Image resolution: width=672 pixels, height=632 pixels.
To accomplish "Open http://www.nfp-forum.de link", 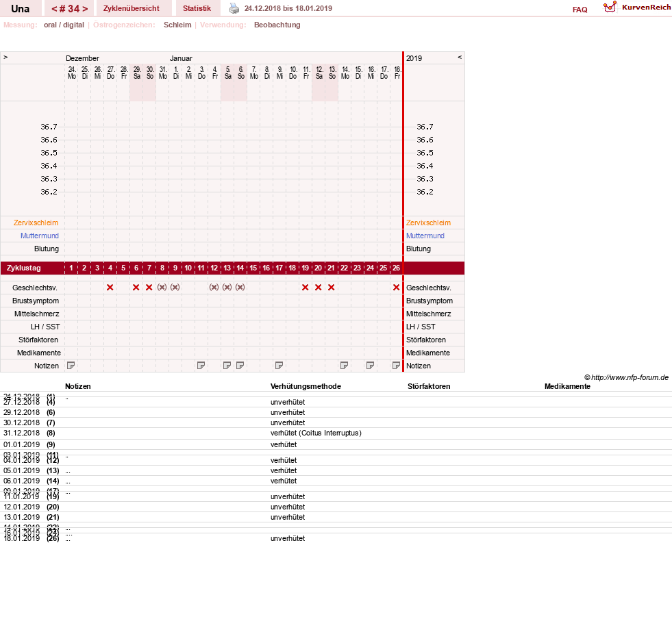I will click(630, 377).
